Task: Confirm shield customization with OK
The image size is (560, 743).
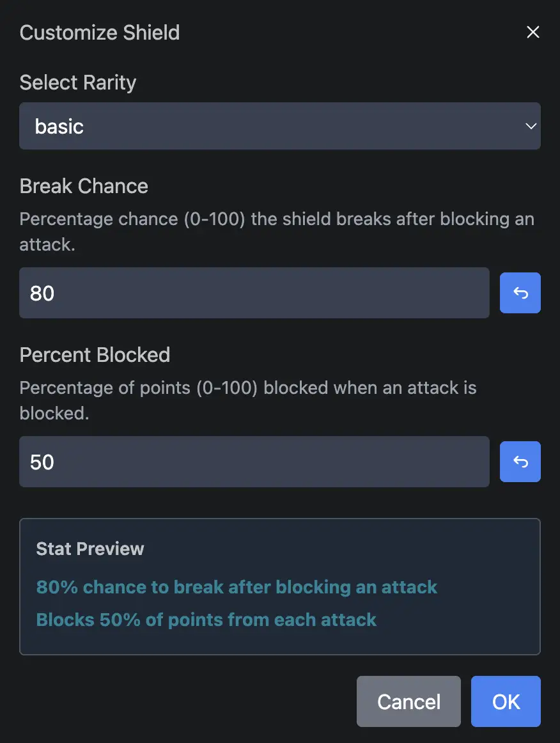Action: [506, 701]
